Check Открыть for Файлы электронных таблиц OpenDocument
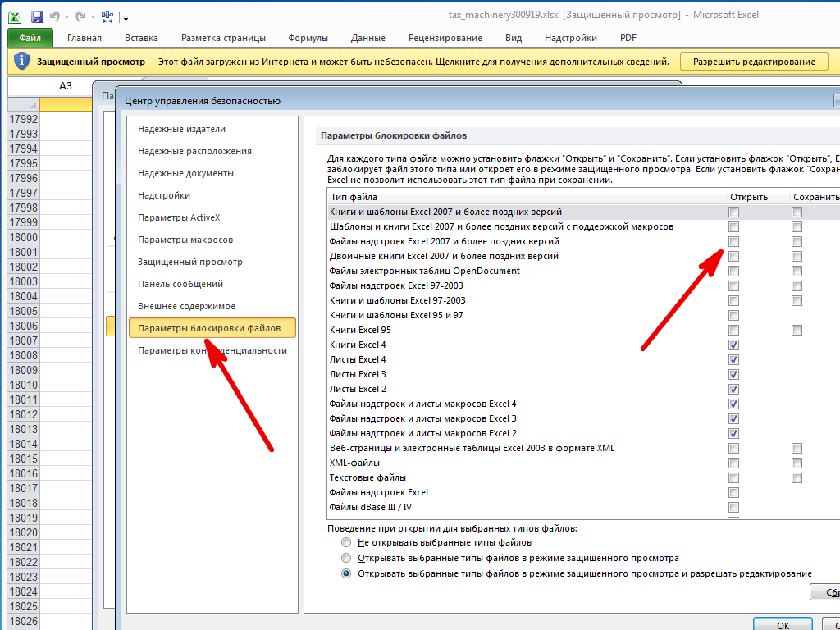This screenshot has width=840, height=630. click(x=734, y=271)
